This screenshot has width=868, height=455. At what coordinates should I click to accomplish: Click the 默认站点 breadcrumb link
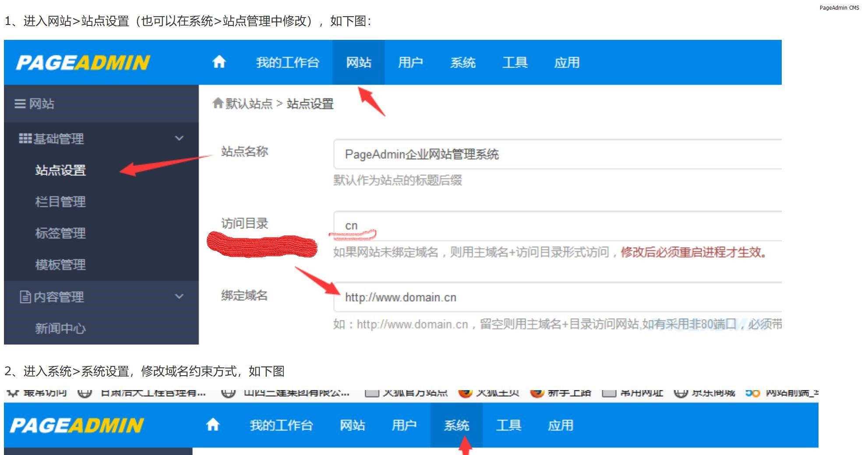tap(249, 104)
